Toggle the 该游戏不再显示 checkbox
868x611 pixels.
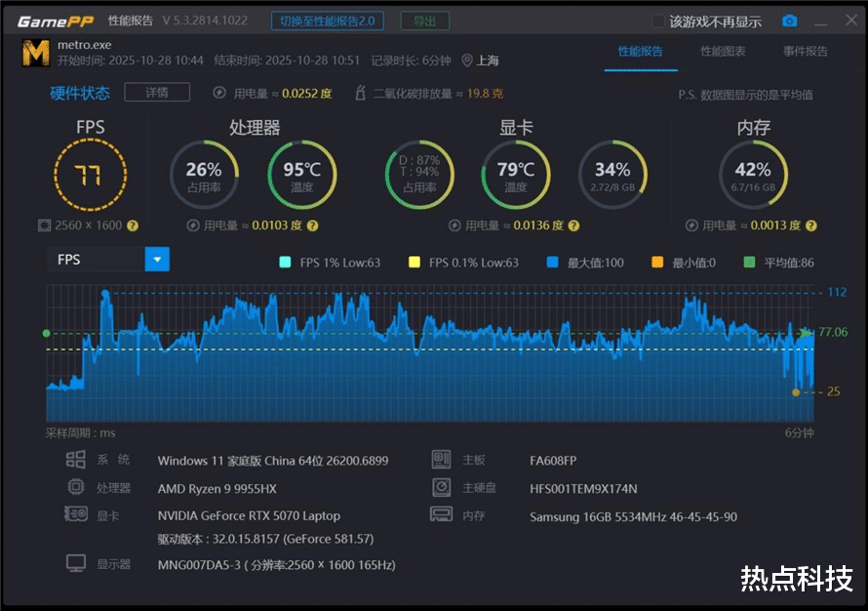[657, 21]
